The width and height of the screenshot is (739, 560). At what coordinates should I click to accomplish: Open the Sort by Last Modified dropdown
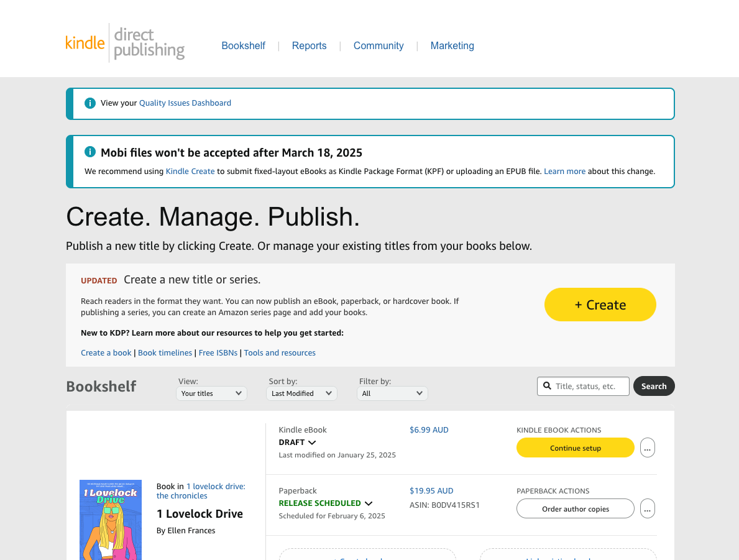301,393
